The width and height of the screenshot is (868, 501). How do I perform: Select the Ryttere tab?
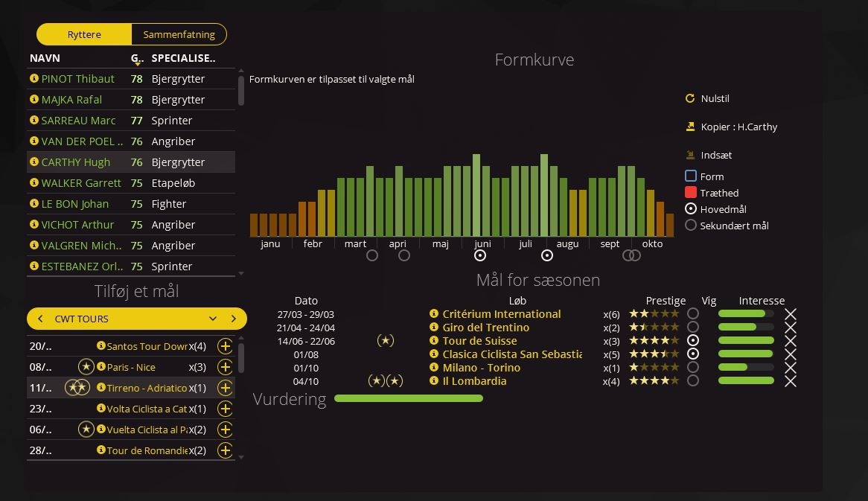point(84,34)
